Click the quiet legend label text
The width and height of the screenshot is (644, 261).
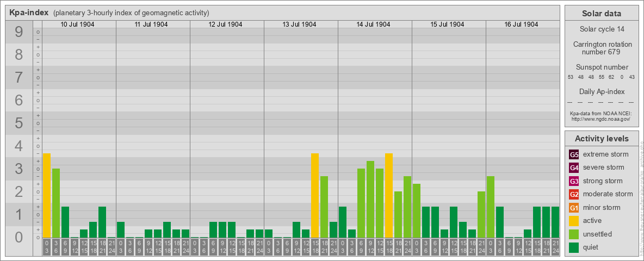point(591,247)
